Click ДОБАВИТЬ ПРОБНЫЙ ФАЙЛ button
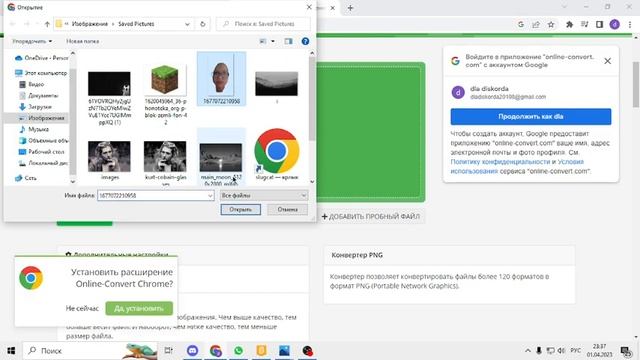The width and height of the screenshot is (640, 360). coord(371,217)
